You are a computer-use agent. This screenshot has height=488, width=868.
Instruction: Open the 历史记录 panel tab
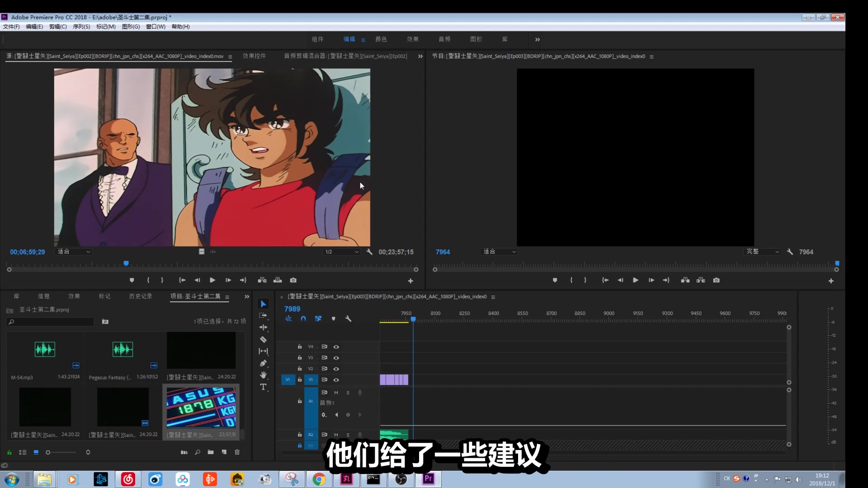click(x=141, y=296)
